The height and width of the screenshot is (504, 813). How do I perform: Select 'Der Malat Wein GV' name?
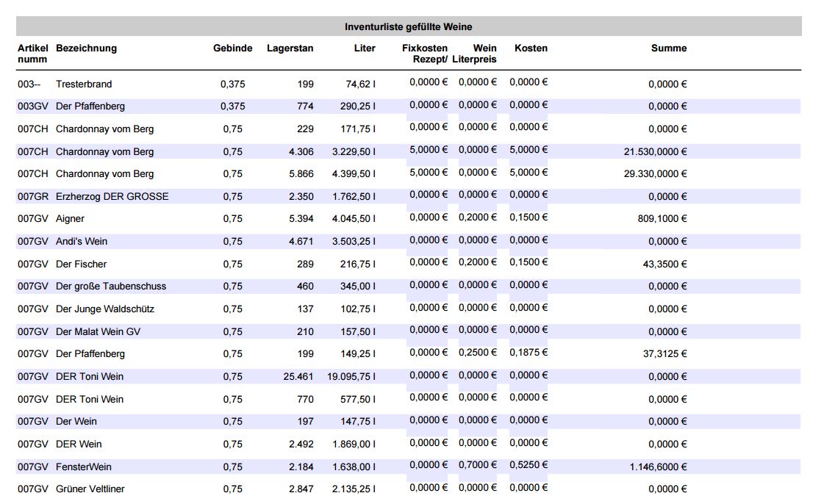[98, 331]
